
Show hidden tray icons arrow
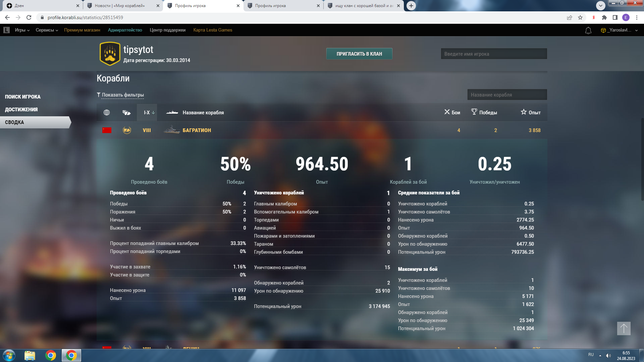tap(600, 356)
